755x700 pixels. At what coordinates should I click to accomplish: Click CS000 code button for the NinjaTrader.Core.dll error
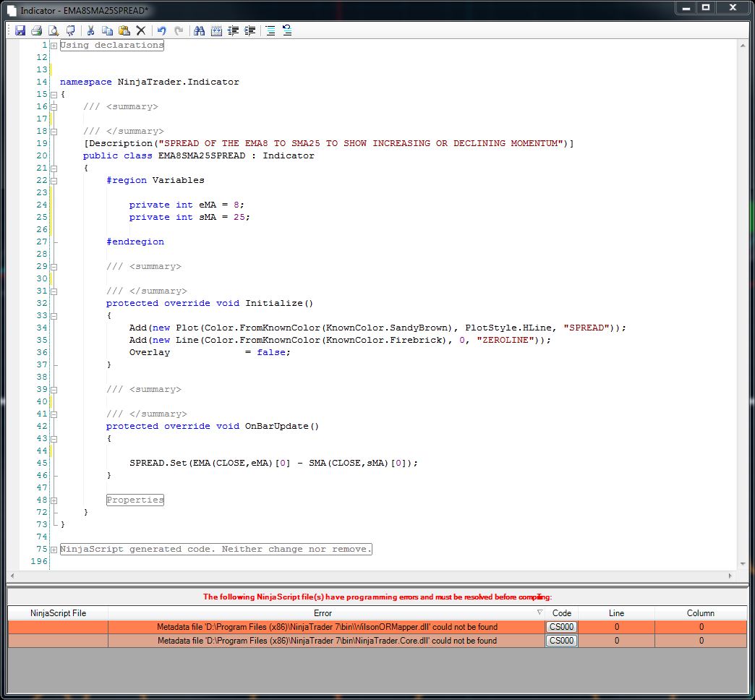tap(561, 641)
